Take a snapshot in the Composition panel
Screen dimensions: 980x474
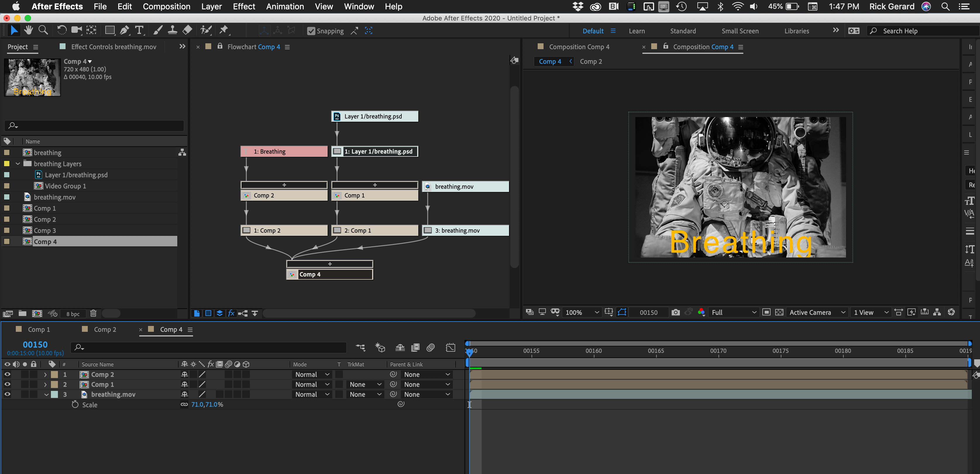[x=676, y=312]
